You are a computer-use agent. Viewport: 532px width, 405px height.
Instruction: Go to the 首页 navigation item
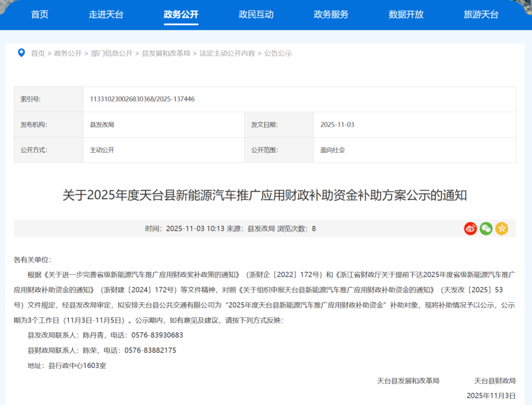tap(39, 15)
